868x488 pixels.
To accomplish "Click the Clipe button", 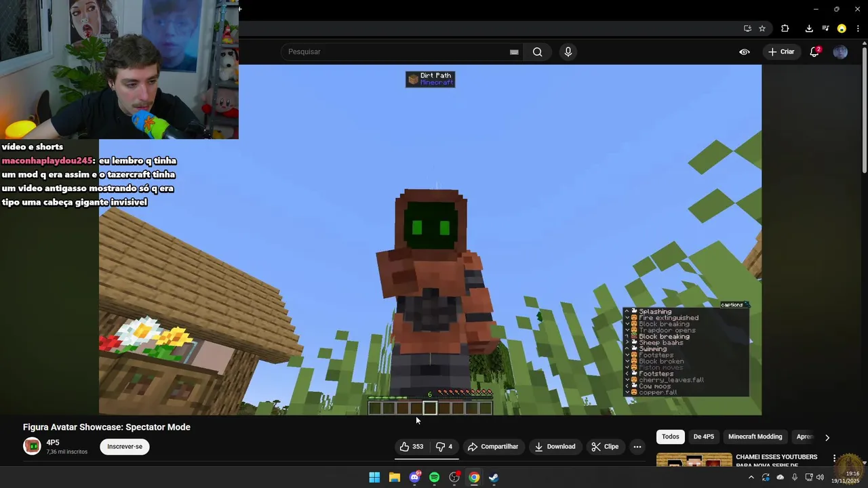I will 605,447.
